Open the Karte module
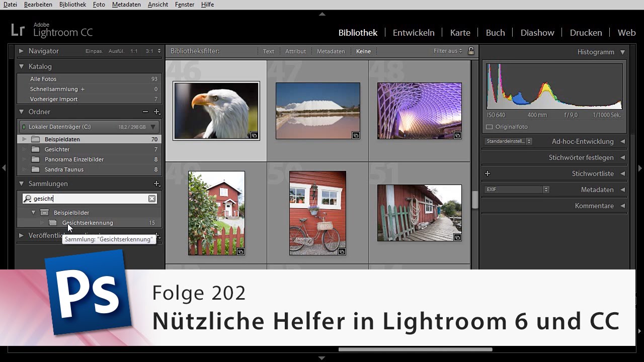Screen dimensions: 644x362 460,33
